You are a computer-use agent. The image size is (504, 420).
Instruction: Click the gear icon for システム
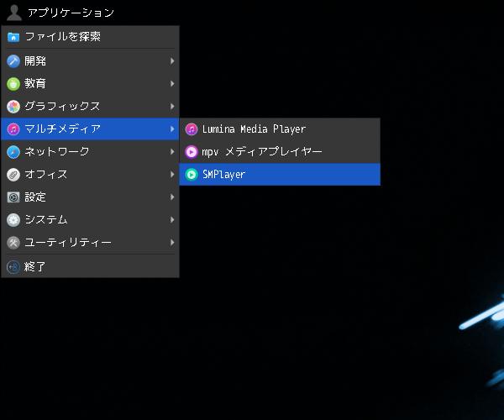pos(13,220)
